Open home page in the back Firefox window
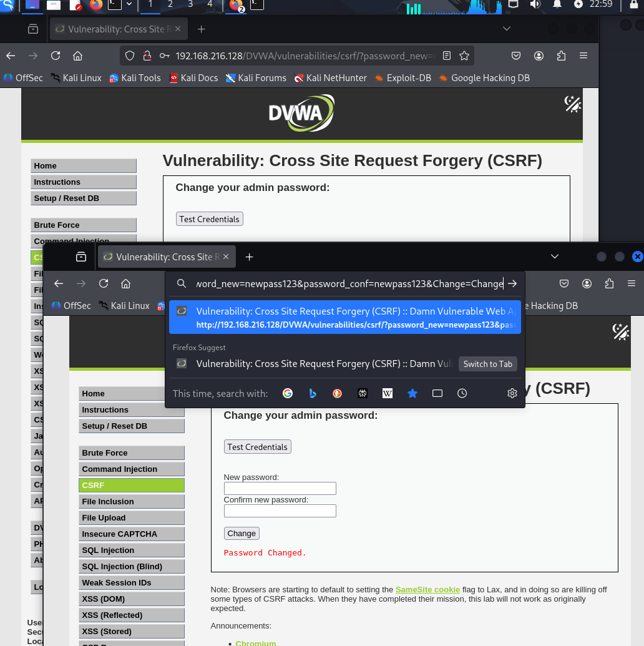The height and width of the screenshot is (646, 644). (x=78, y=56)
